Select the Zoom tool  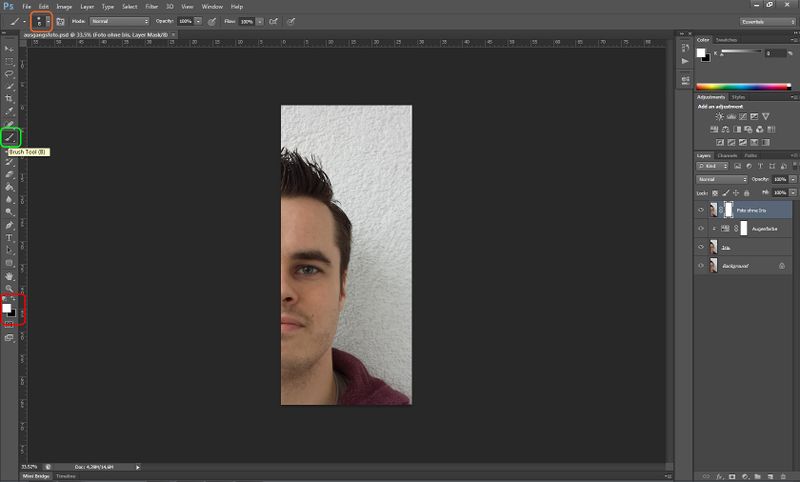(10, 288)
